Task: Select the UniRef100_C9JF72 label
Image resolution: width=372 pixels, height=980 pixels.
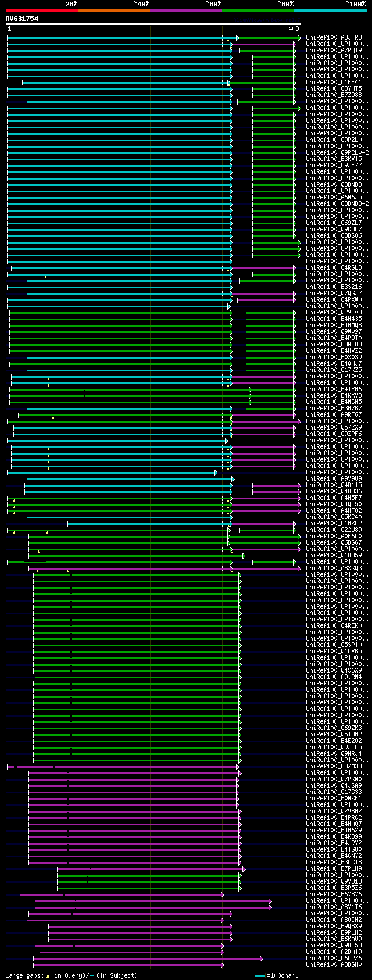Action: pyautogui.click(x=334, y=166)
